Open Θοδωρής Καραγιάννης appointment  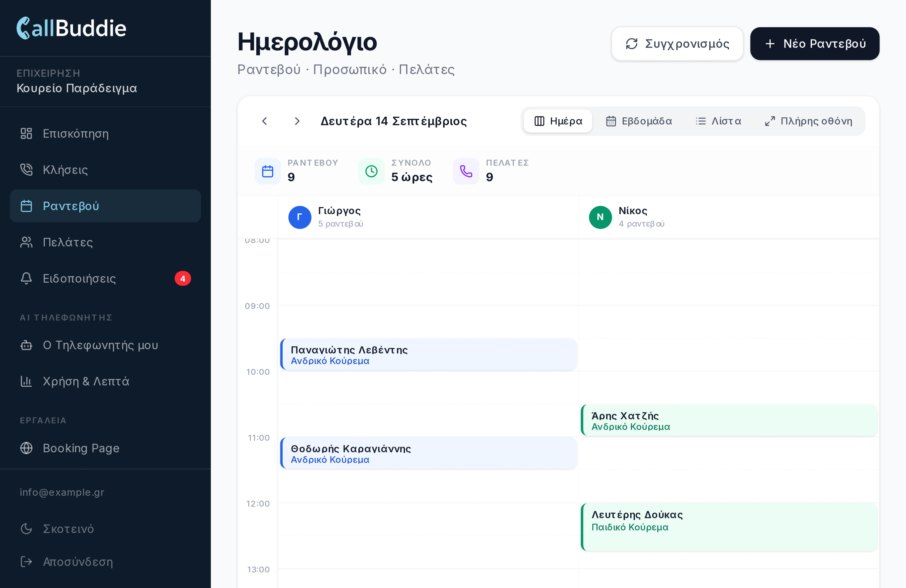[x=429, y=453]
